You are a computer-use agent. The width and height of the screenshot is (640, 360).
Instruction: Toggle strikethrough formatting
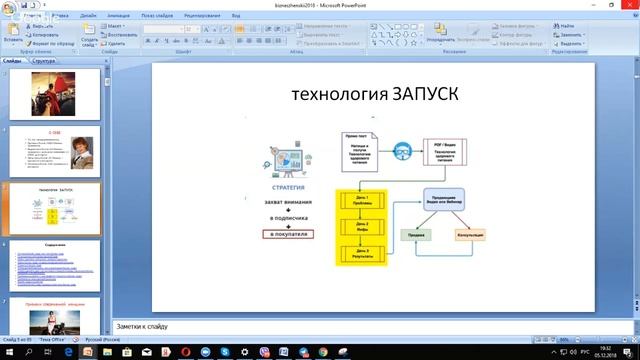point(176,41)
